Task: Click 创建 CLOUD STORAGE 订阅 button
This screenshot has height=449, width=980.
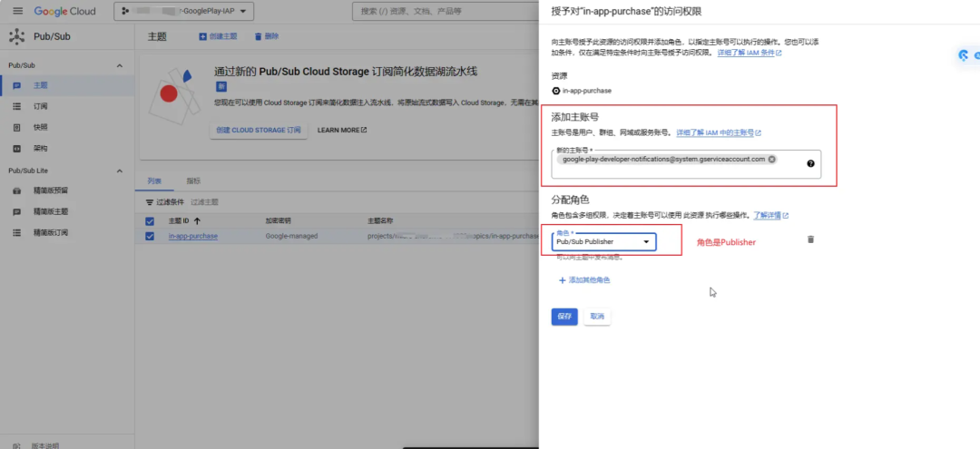Action: pyautogui.click(x=258, y=130)
